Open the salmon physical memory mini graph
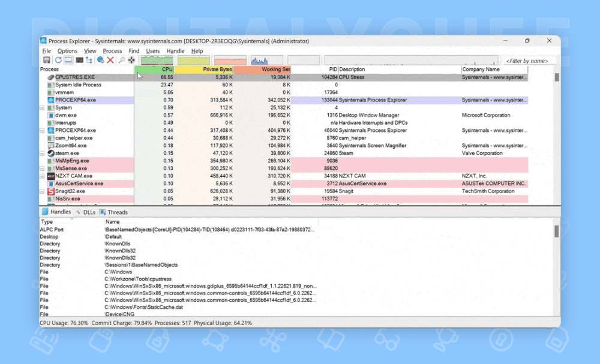Viewport: 600px width, 364px height. click(230, 60)
